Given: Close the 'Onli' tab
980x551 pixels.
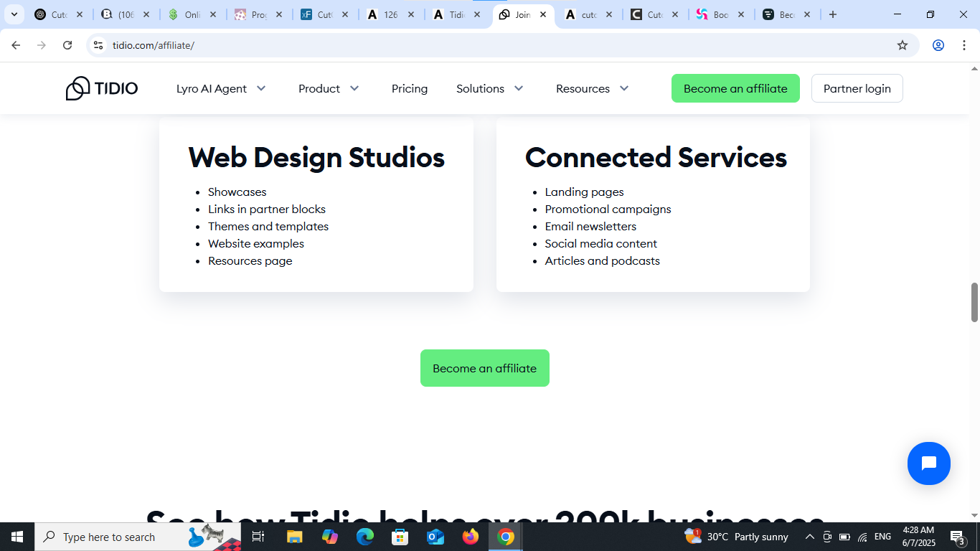Looking at the screenshot, I should tap(213, 14).
